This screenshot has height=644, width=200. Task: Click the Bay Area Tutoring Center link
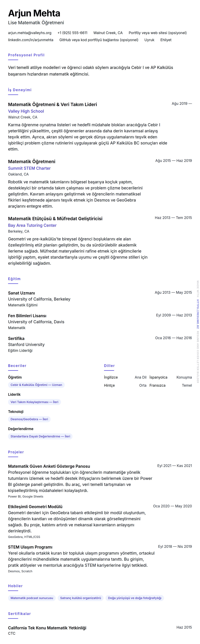coord(32,225)
